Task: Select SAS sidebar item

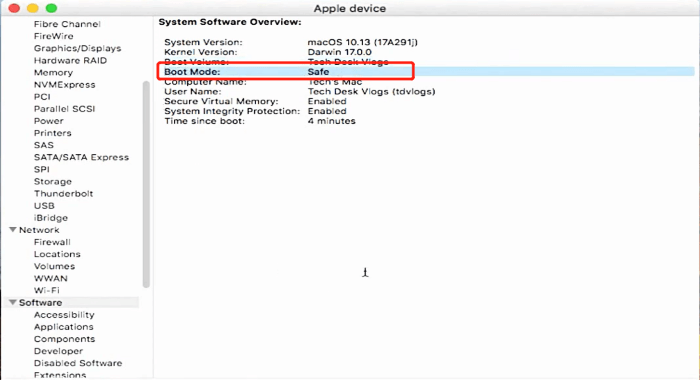Action: click(x=44, y=145)
